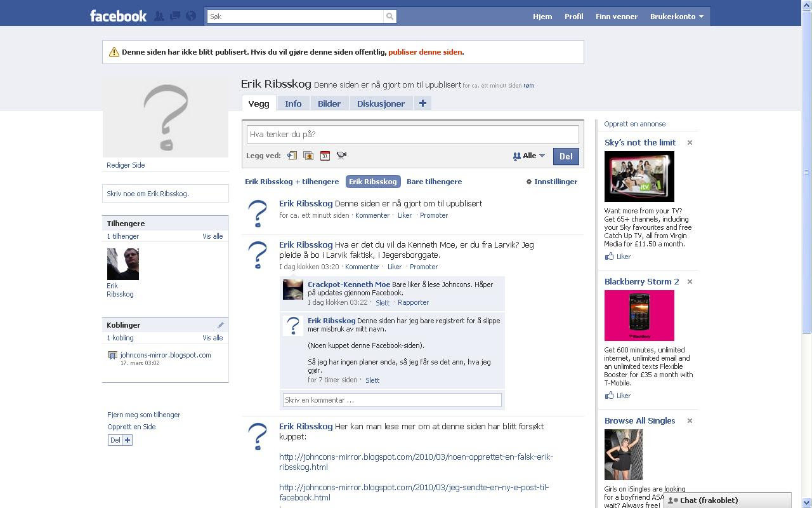
Task: Open friend requests icon in header
Action: [159, 16]
